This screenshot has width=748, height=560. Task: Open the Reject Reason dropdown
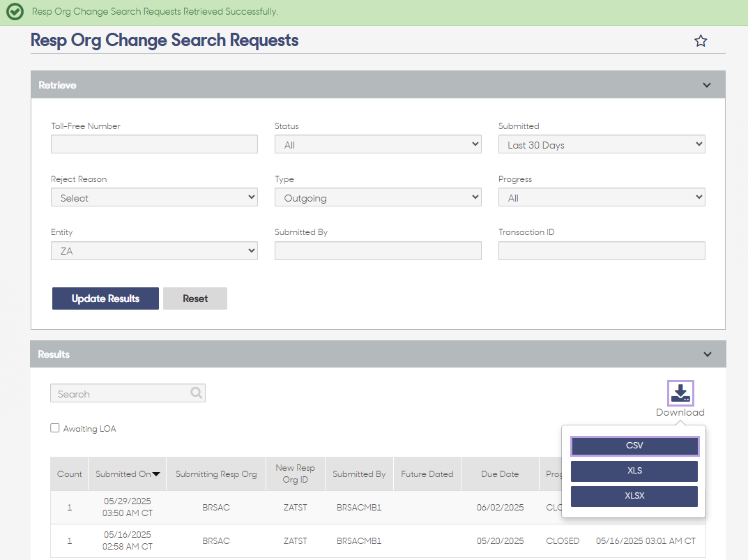point(154,197)
